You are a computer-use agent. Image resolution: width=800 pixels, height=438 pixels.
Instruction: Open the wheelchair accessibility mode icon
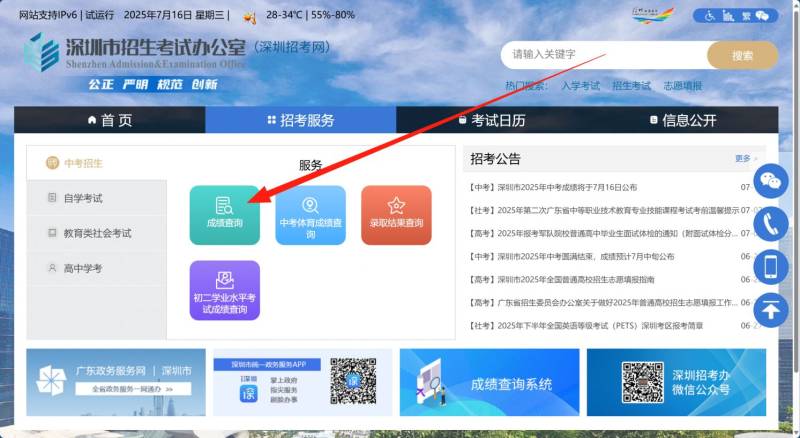click(x=712, y=16)
